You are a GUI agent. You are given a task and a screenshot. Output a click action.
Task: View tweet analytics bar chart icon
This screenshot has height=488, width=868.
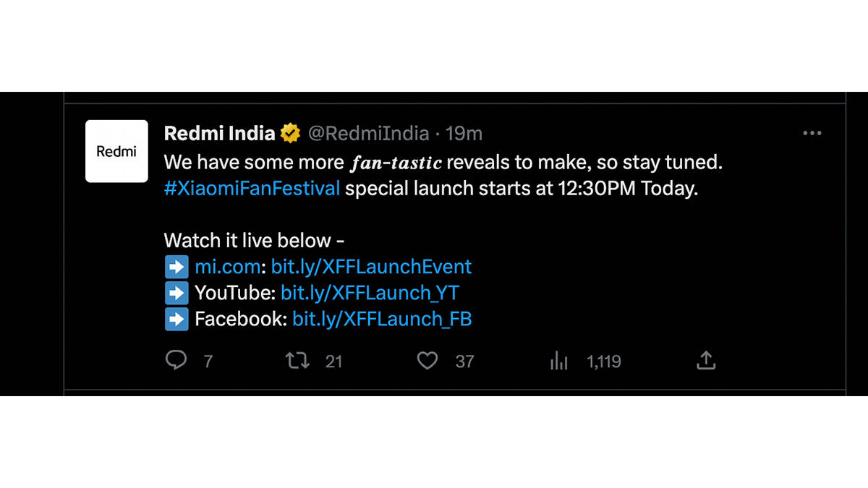559,361
